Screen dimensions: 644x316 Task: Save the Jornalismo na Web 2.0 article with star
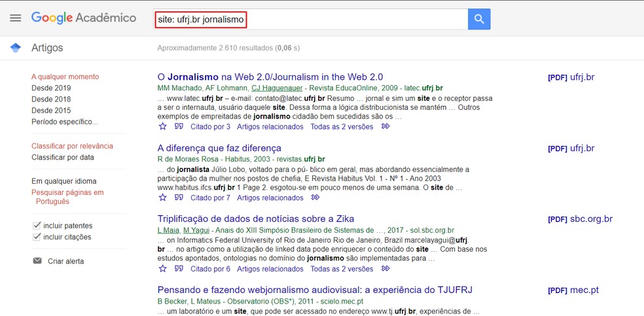163,126
